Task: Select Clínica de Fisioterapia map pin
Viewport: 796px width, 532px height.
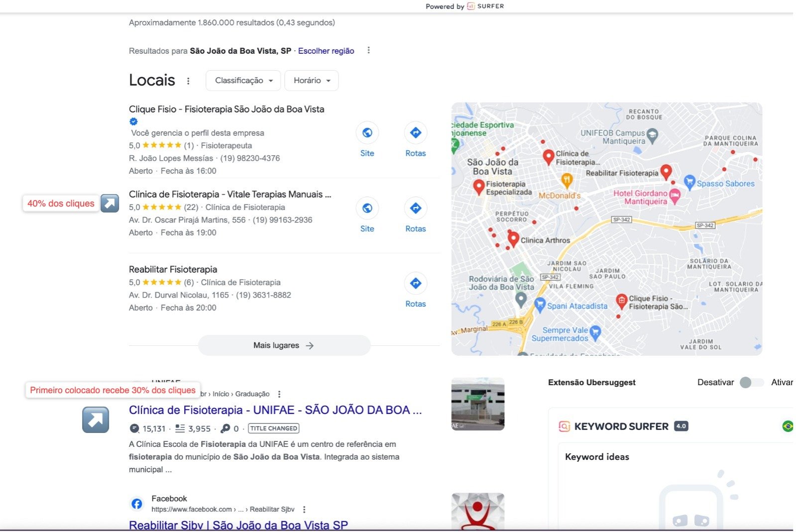Action: (548, 157)
